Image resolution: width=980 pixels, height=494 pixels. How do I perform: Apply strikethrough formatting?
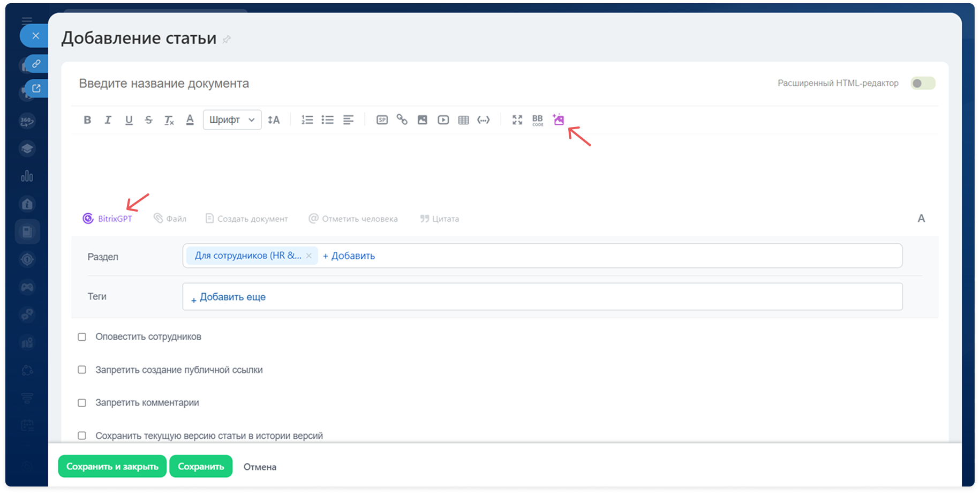pos(149,120)
